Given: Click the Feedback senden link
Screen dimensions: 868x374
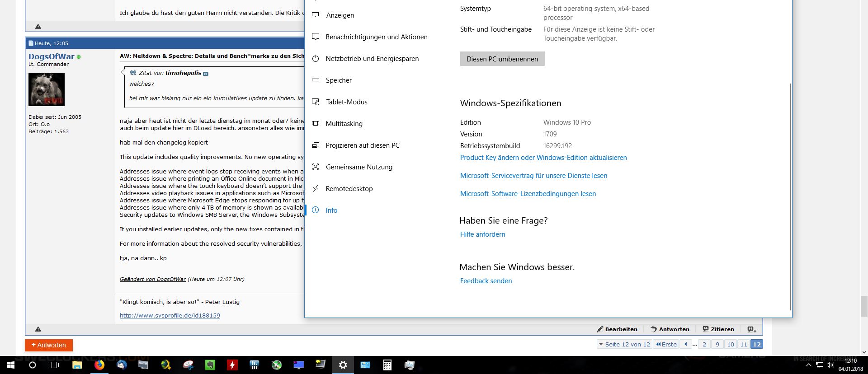Looking at the screenshot, I should coord(486,281).
